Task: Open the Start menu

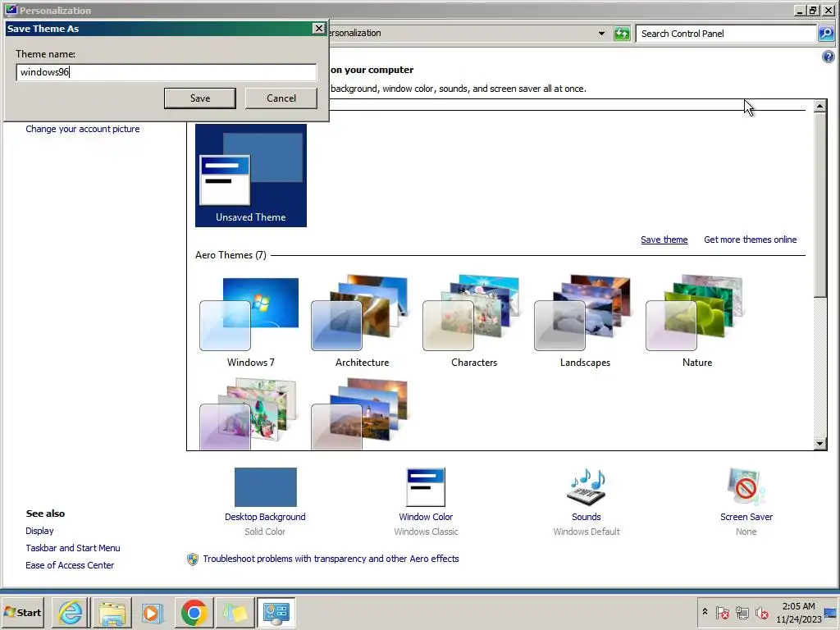Action: click(22, 612)
